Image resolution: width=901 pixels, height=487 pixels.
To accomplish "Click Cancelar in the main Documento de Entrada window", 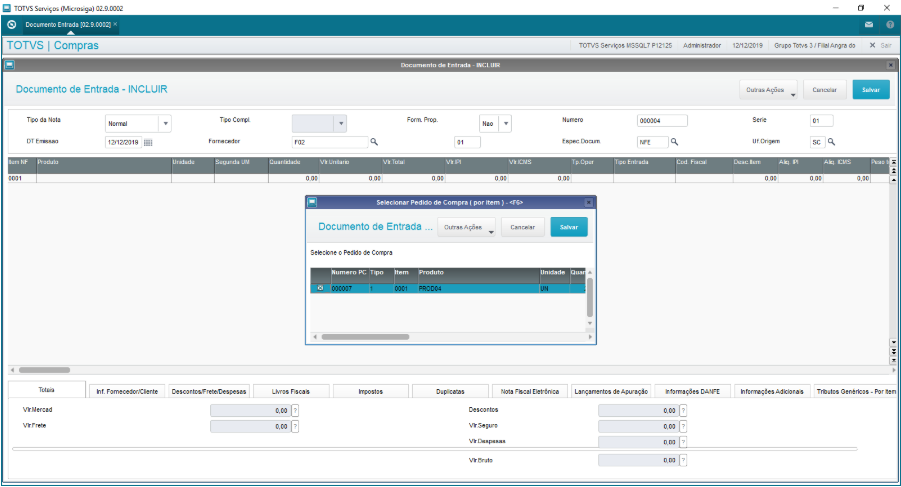I will tap(825, 90).
